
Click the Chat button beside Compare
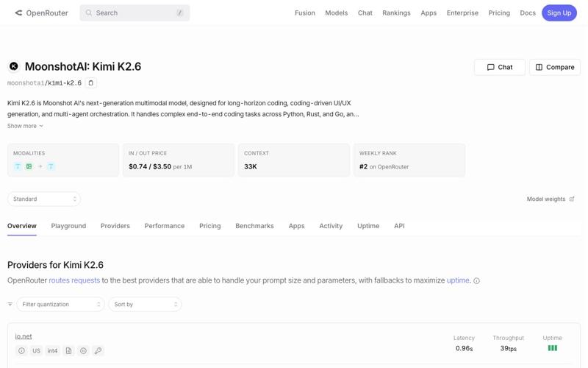(x=500, y=67)
